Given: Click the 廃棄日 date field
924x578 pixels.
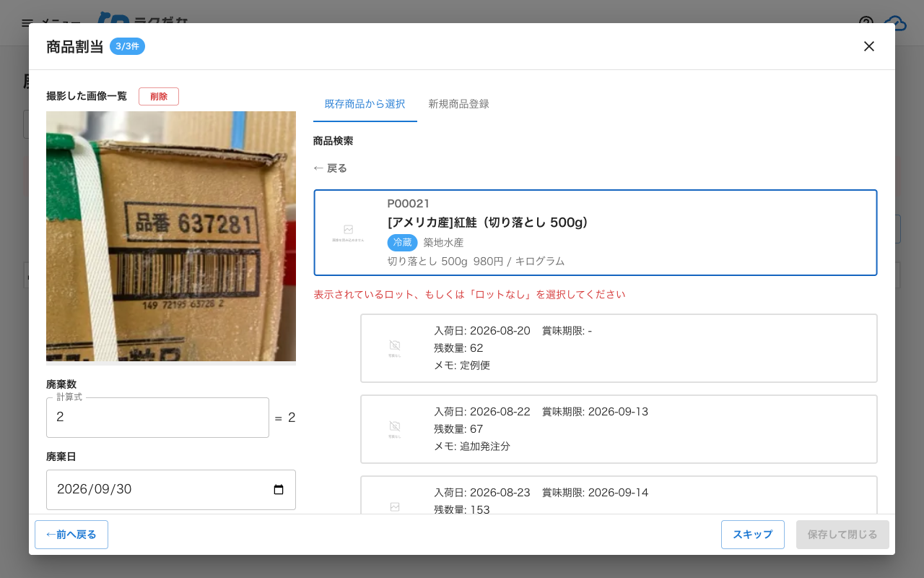Looking at the screenshot, I should [x=171, y=490].
